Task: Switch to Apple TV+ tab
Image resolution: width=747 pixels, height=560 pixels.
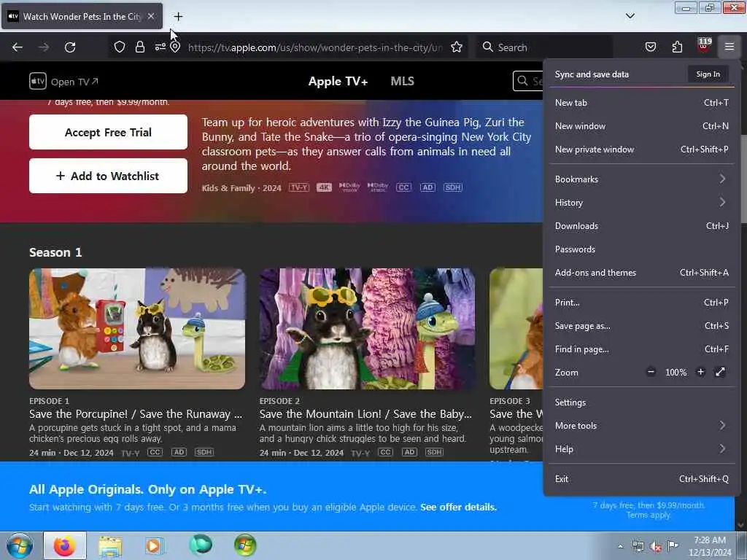Action: [x=338, y=82]
